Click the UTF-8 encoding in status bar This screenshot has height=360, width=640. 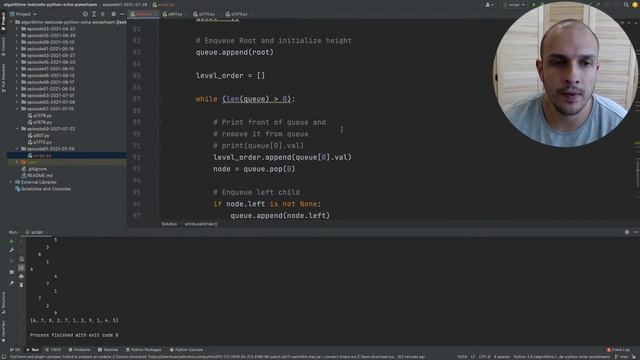coord(484,357)
